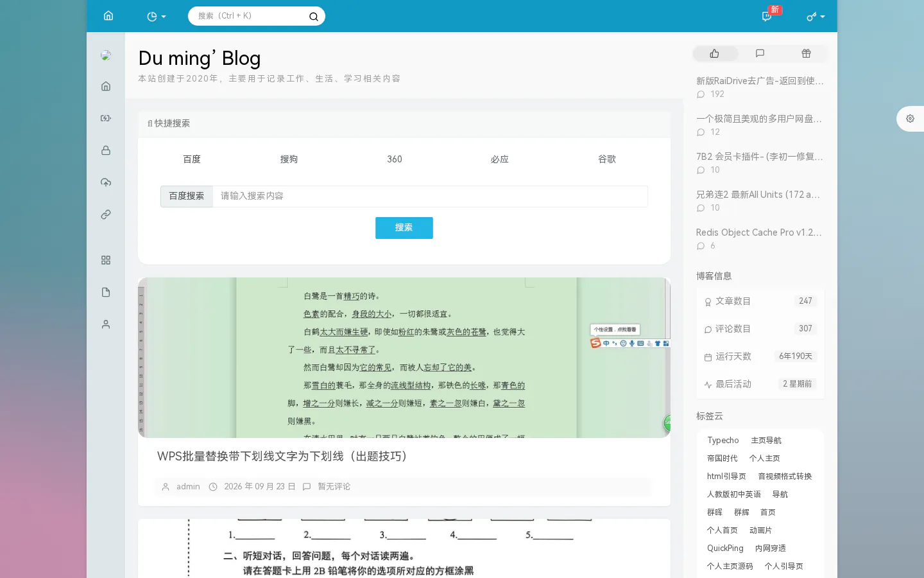Select the 360 search engine tab

[x=395, y=159]
